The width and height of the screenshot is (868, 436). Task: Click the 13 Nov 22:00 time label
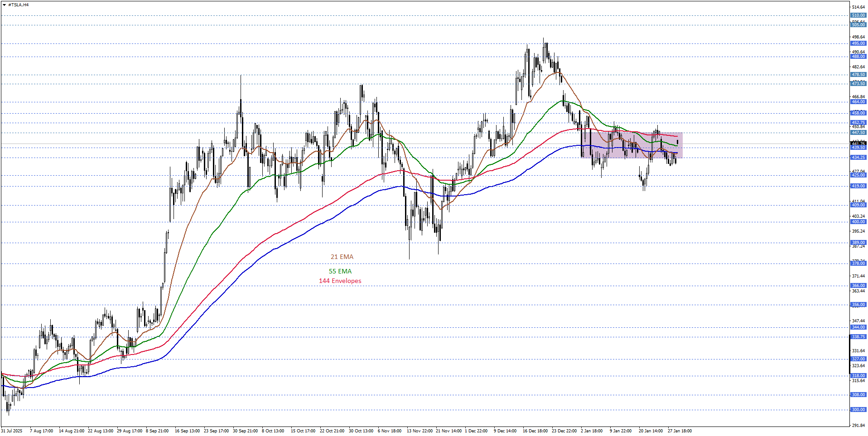(419, 431)
